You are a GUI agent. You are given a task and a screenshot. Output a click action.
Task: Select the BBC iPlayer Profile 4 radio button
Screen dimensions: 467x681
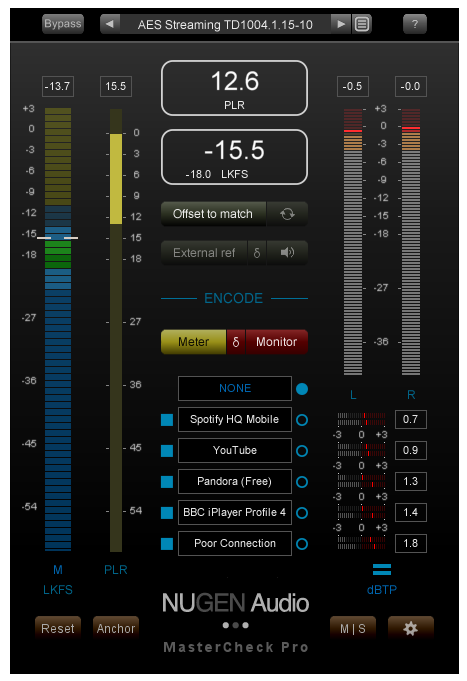(302, 513)
